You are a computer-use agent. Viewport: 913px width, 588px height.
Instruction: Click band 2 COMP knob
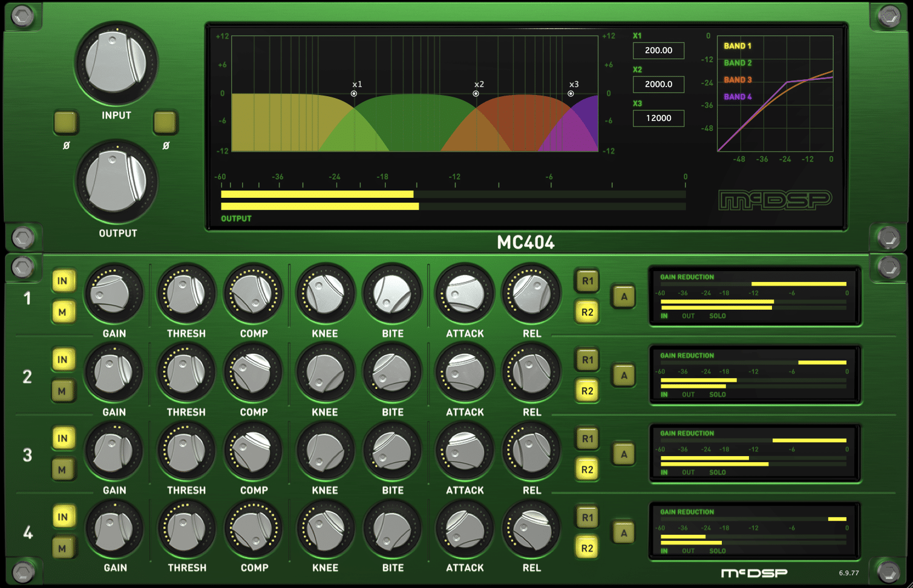253,373
